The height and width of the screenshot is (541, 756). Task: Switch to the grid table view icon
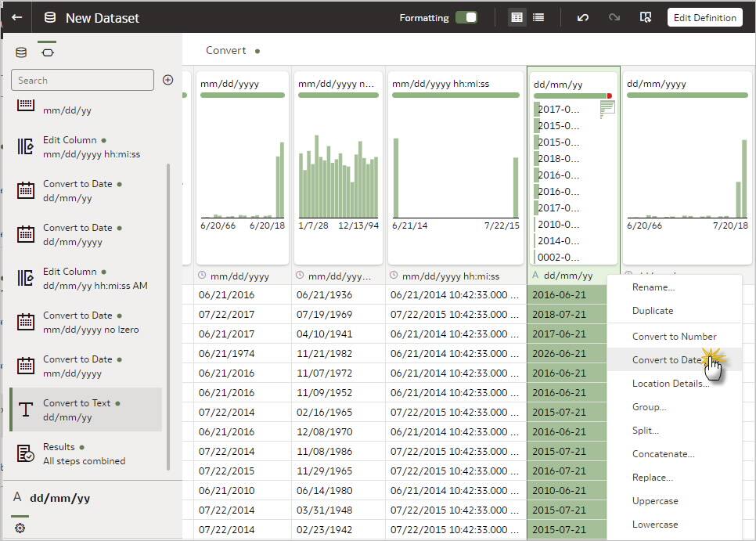(517, 17)
